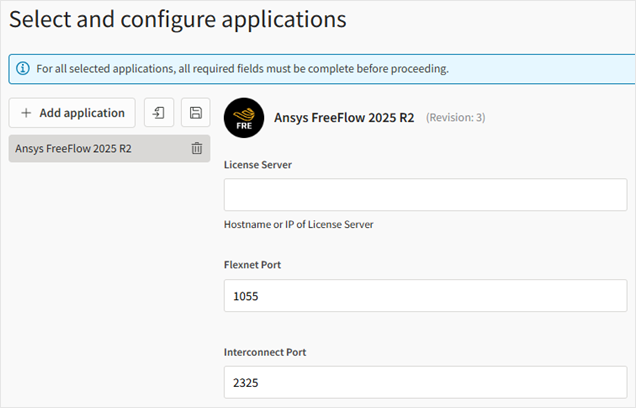Click the blue info icon in the banner

[x=23, y=69]
